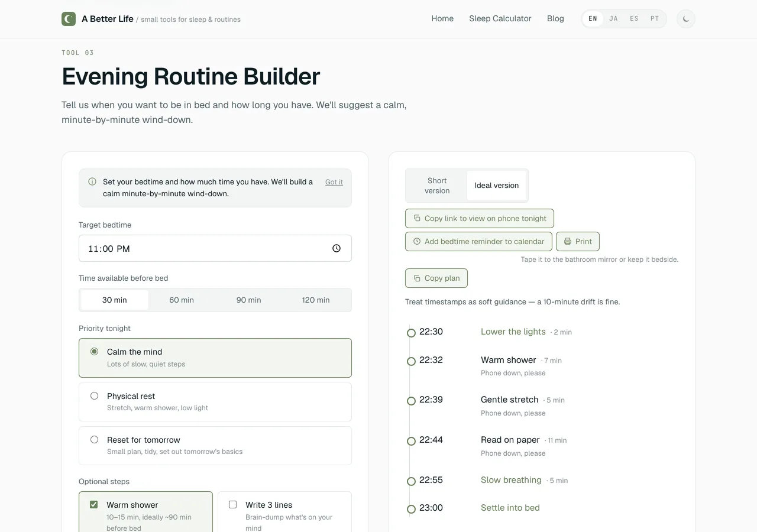
Task: Enable the Write 3 lines checkbox
Action: [x=232, y=505]
